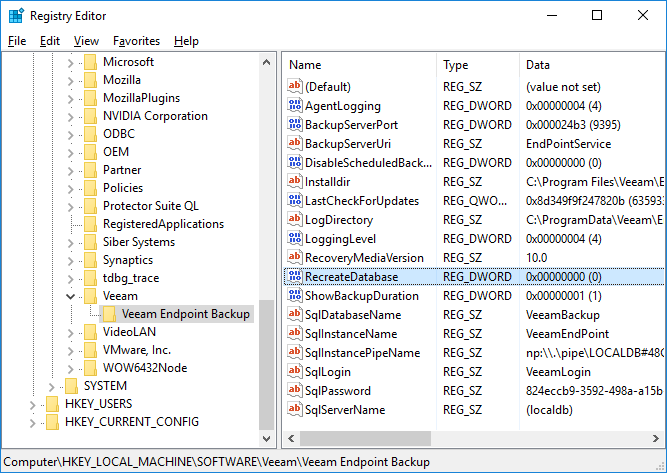Image resolution: width=667 pixels, height=473 pixels.
Task: Click the BackupServerPort DWORD icon
Action: (295, 125)
